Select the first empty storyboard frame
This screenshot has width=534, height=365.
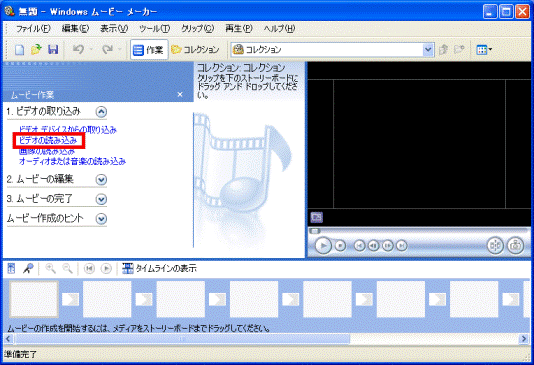pos(34,299)
